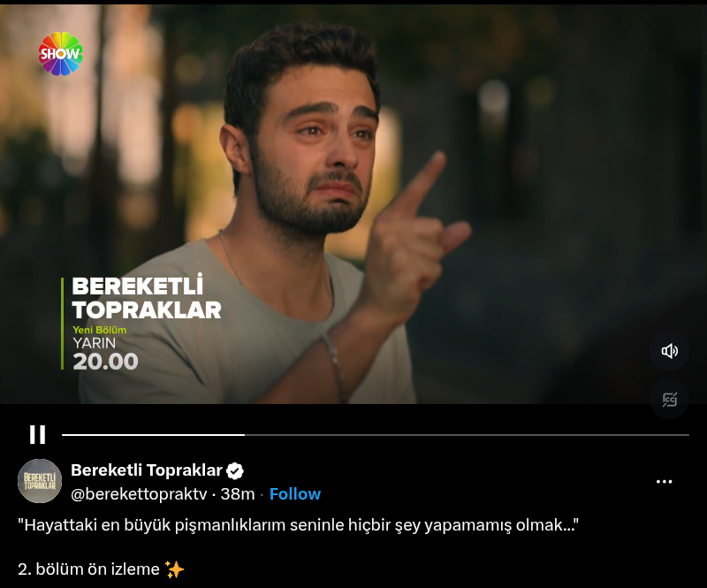Click the YARIN 20.00 airtime overlay
Image resolution: width=707 pixels, height=588 pixels.
tap(105, 354)
